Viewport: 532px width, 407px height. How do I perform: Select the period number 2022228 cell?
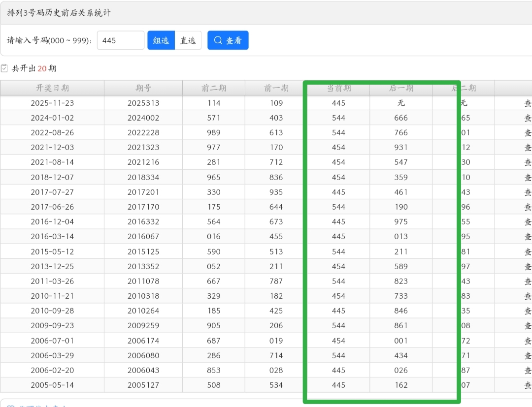143,133
